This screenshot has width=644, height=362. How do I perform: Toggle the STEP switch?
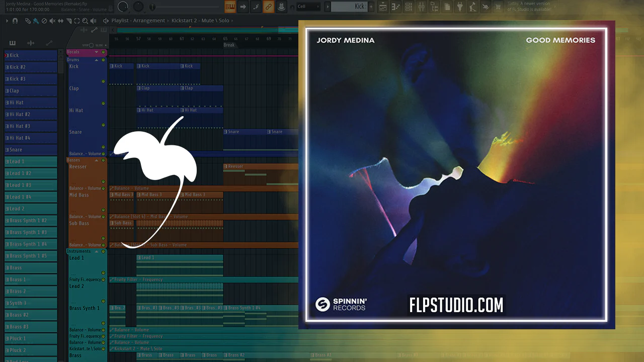(x=92, y=45)
